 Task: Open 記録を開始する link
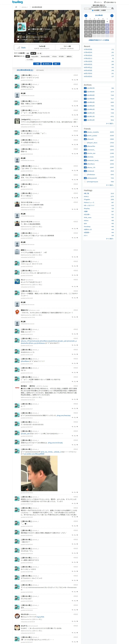click(x=110, y=2)
